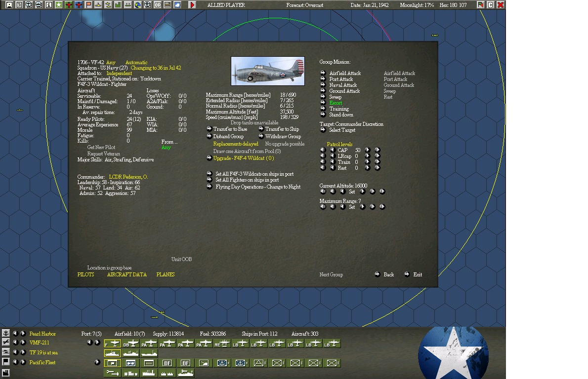
Task: Increase CAP patrol level by small step
Action: 368,150
